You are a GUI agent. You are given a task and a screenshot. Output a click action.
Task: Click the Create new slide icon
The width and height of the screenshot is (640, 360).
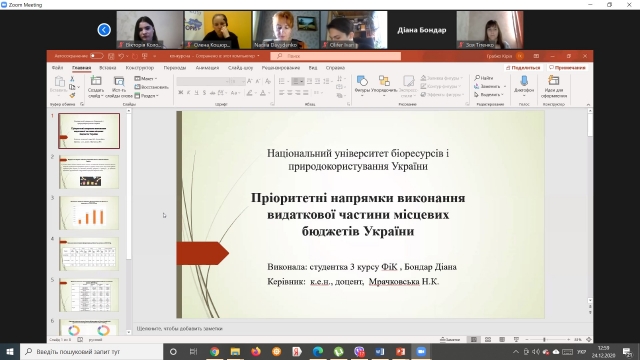[x=96, y=81]
